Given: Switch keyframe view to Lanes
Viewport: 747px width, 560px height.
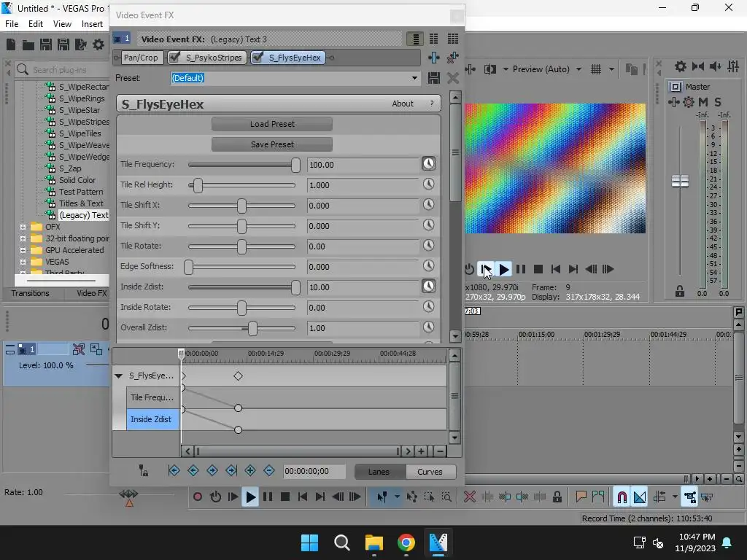Looking at the screenshot, I should tap(379, 472).
